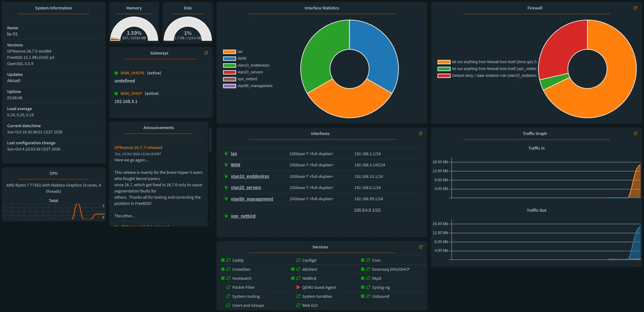This screenshot has width=644, height=312.
Task: Stop the NetBird service with its green square
Action: tap(293, 278)
